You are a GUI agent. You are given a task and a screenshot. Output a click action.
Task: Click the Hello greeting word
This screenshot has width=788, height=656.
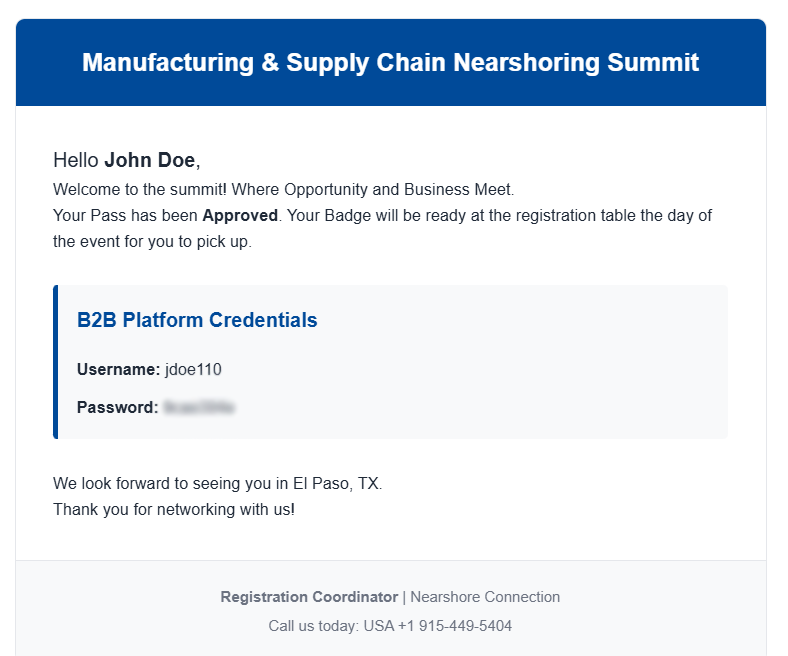tap(76, 160)
